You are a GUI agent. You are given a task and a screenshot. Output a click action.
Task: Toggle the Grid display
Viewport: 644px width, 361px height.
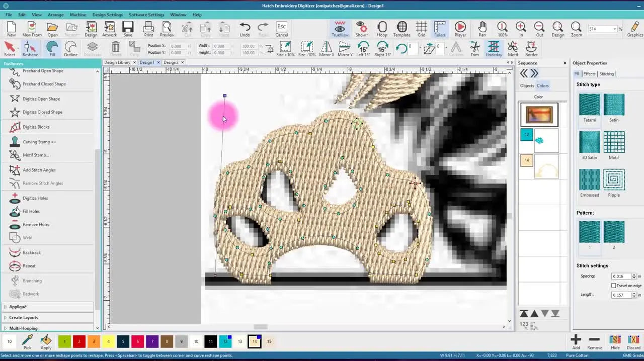tap(421, 29)
